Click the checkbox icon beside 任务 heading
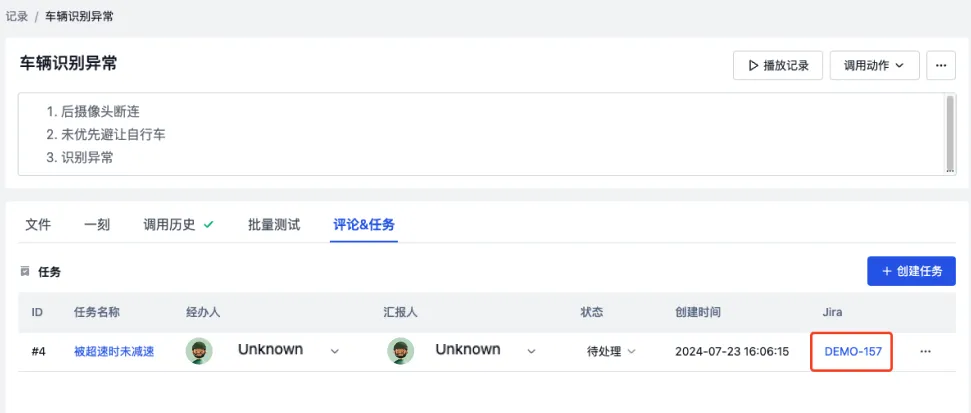The height and width of the screenshot is (413, 971). pyautogui.click(x=25, y=271)
